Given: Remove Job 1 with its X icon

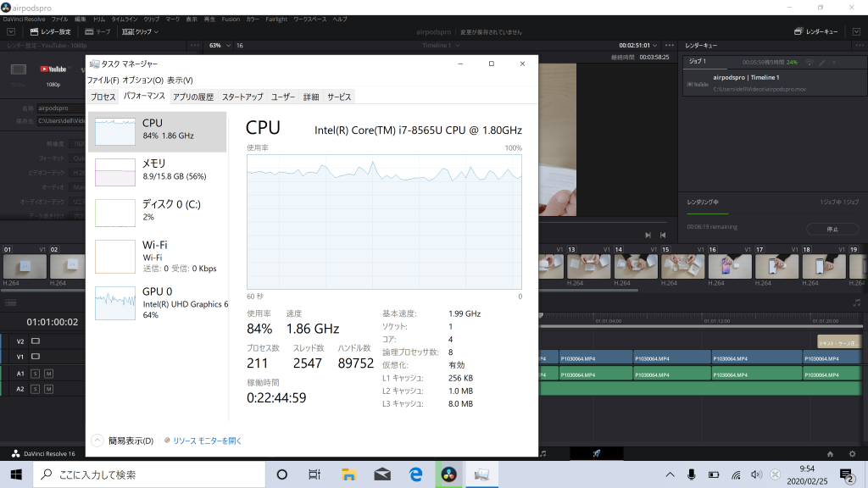Looking at the screenshot, I should click(x=834, y=63).
